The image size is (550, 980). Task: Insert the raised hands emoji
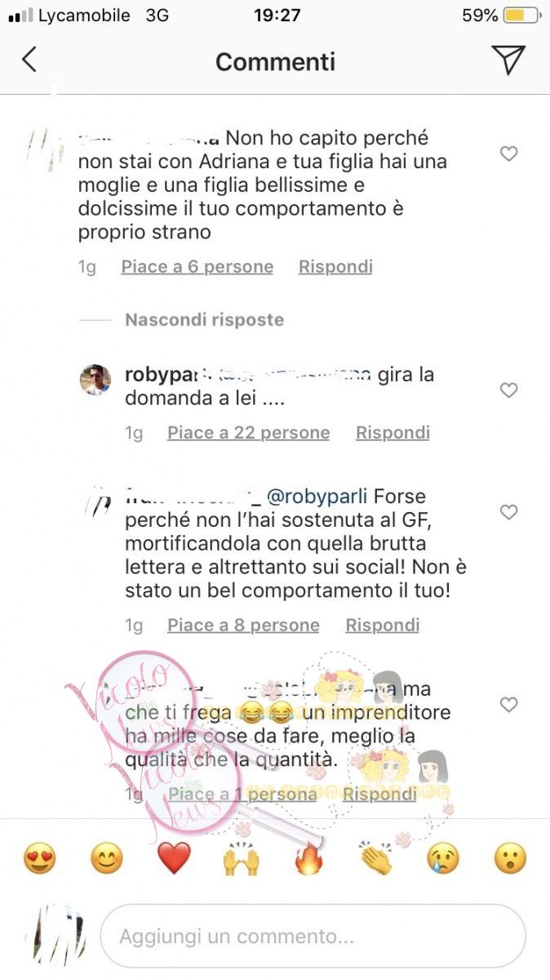pos(241,858)
